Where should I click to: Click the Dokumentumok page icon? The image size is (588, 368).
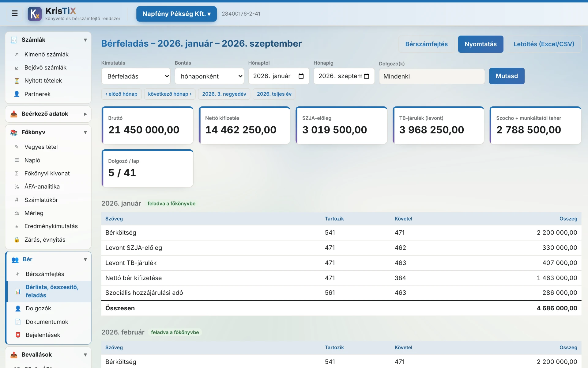tap(18, 322)
